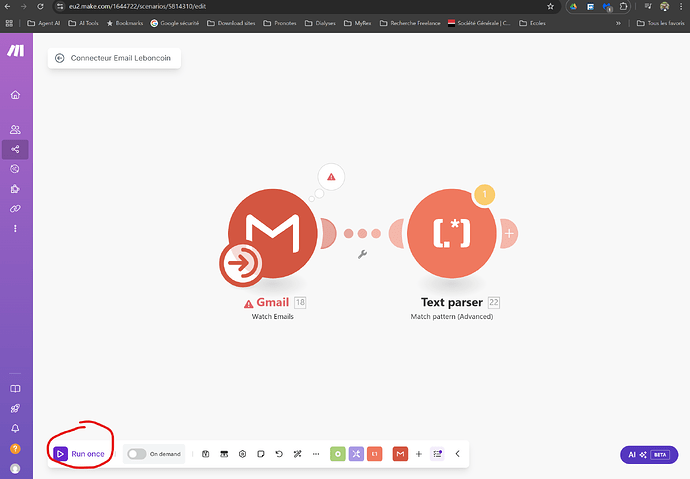Click the purple Tools module icon

tap(356, 454)
